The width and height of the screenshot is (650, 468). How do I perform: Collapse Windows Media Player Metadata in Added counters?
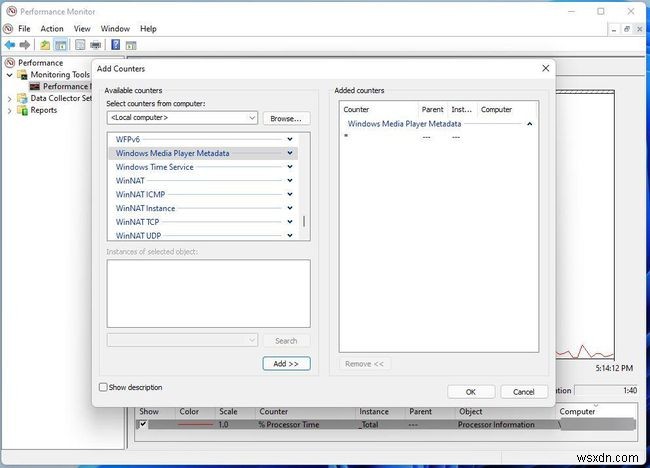coord(529,124)
